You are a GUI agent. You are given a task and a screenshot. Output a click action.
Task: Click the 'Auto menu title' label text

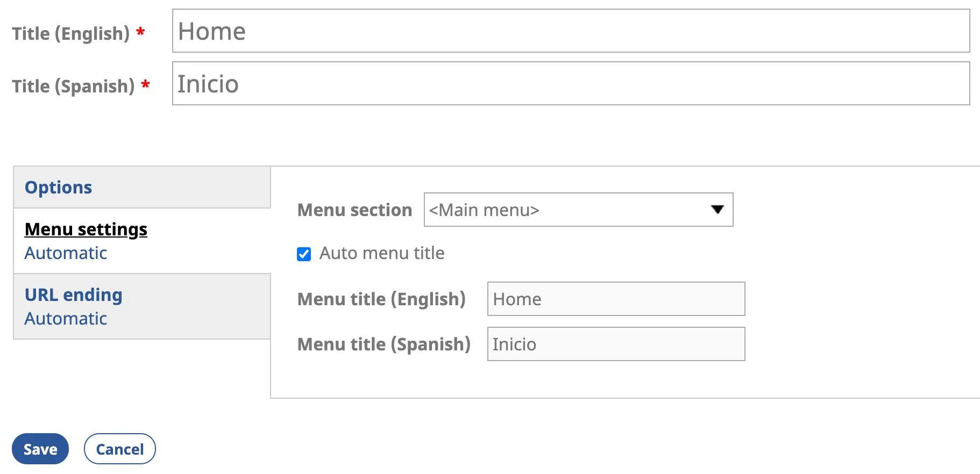pos(382,253)
